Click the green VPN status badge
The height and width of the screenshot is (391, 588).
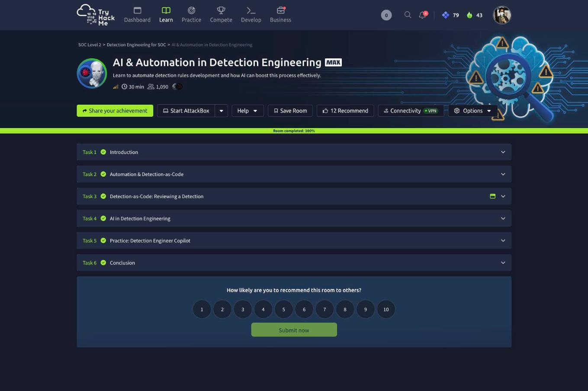click(x=431, y=111)
